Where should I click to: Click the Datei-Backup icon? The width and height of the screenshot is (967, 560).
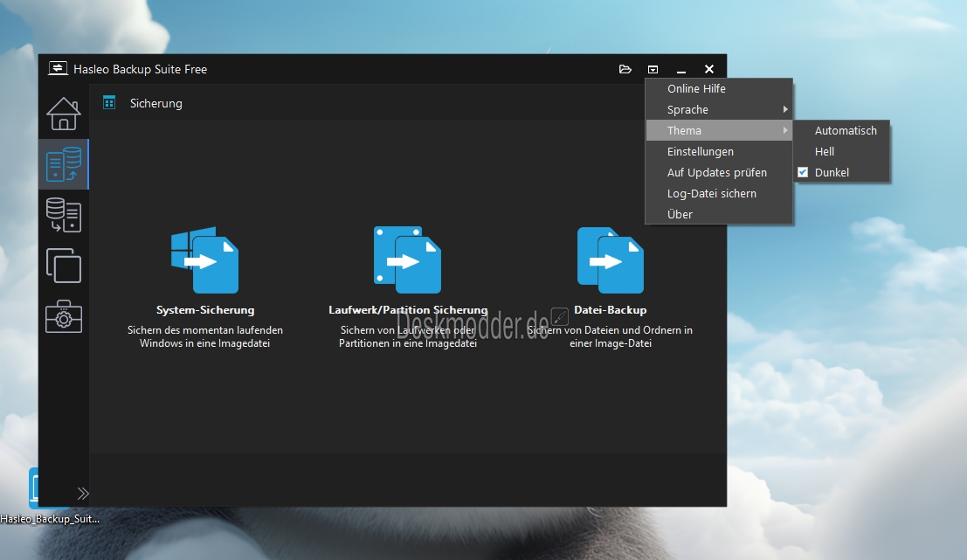point(611,259)
